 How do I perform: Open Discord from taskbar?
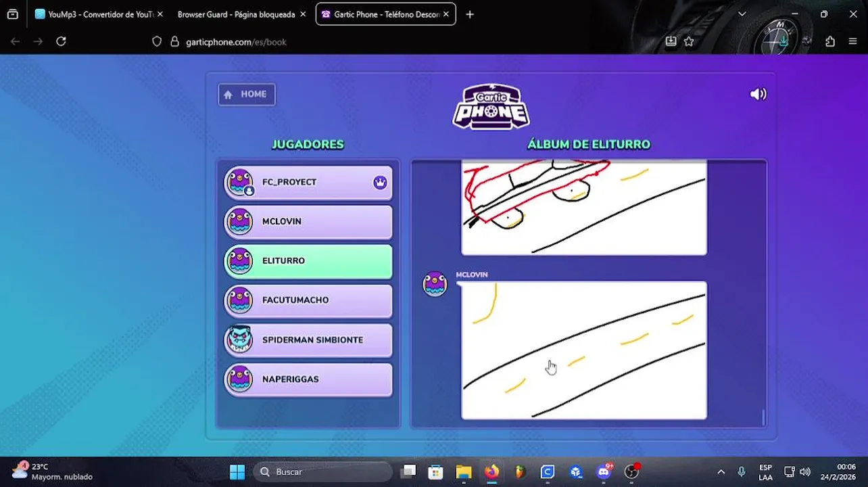click(x=604, y=471)
